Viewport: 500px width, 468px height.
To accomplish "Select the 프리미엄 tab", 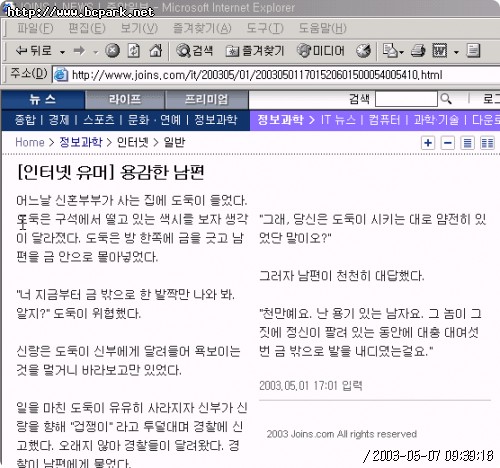I will point(207,99).
